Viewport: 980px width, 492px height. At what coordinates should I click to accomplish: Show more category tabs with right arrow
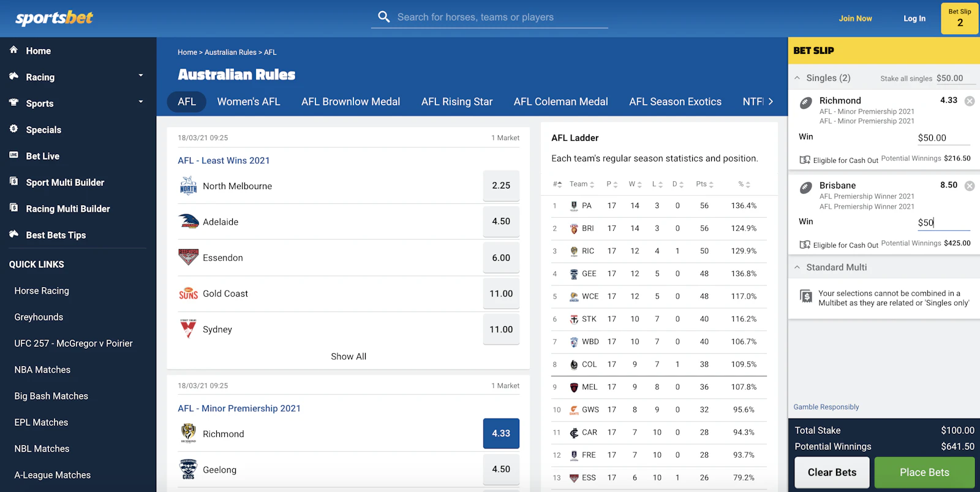tap(771, 102)
